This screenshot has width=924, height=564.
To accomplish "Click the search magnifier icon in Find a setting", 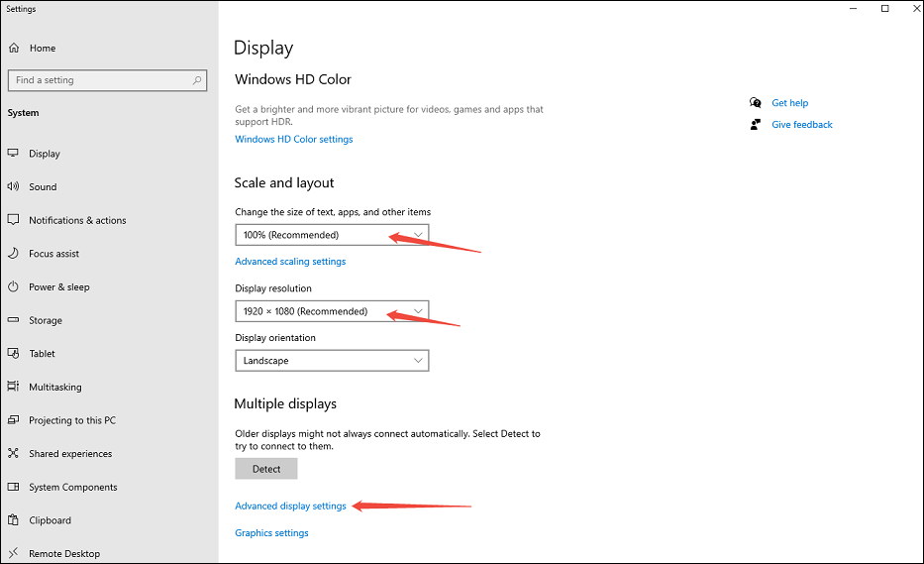I will tap(197, 80).
